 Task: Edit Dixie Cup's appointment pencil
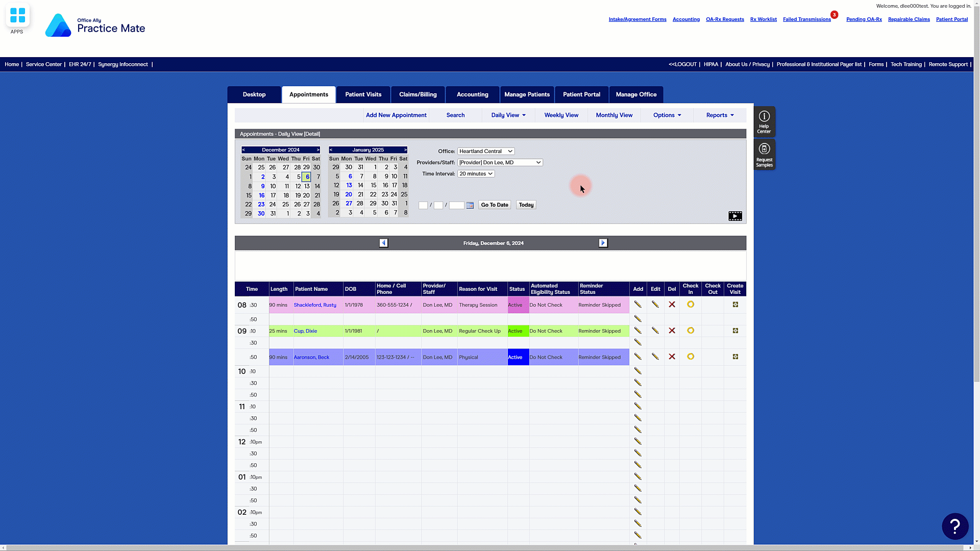[655, 331]
